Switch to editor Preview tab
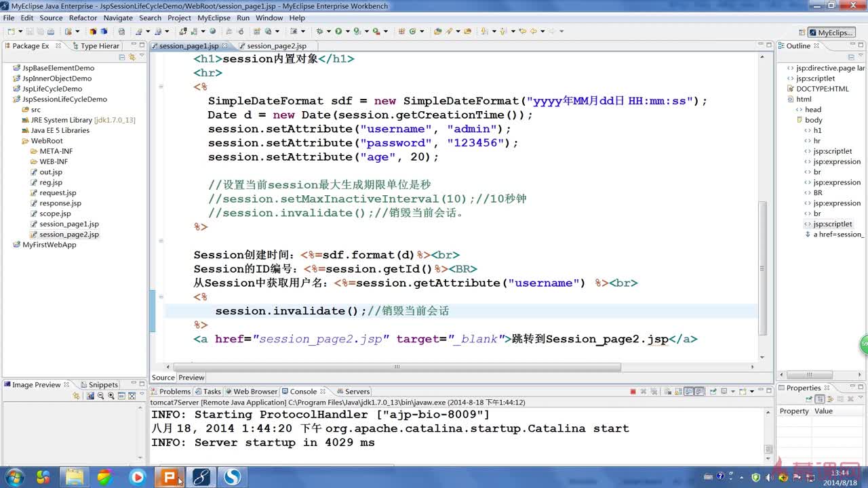 click(191, 378)
